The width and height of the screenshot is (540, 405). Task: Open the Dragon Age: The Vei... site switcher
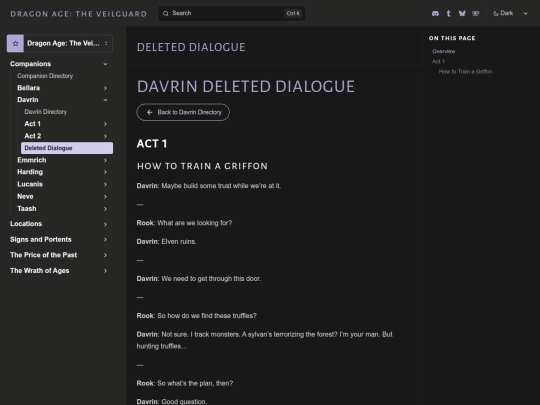coord(60,43)
